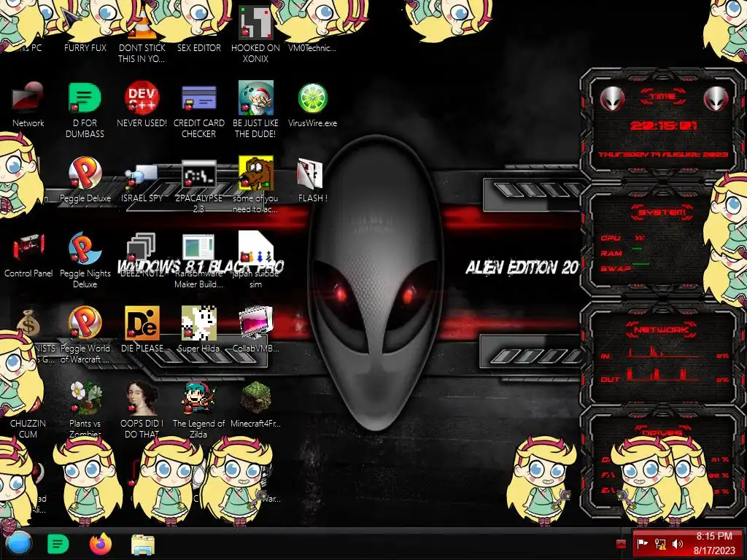Launch Firefox from the taskbar

101,544
